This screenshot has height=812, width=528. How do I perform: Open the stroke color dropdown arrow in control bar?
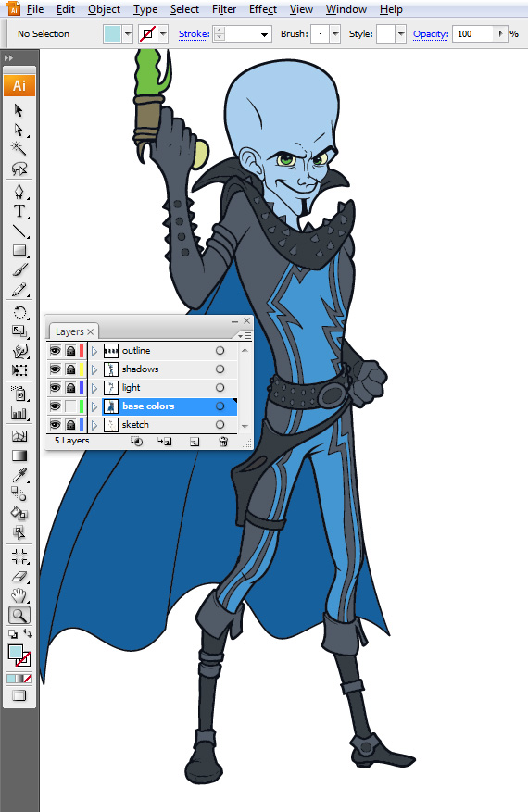click(163, 34)
